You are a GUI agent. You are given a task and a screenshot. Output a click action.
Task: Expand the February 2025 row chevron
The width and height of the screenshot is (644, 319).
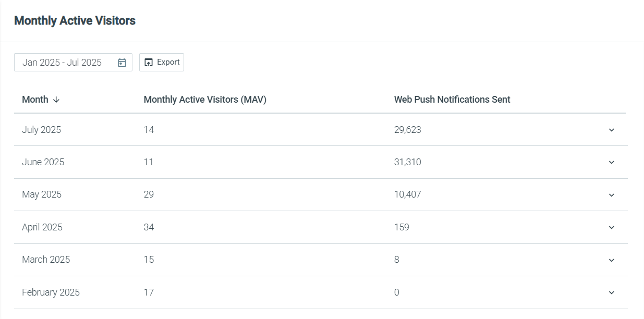(x=612, y=292)
